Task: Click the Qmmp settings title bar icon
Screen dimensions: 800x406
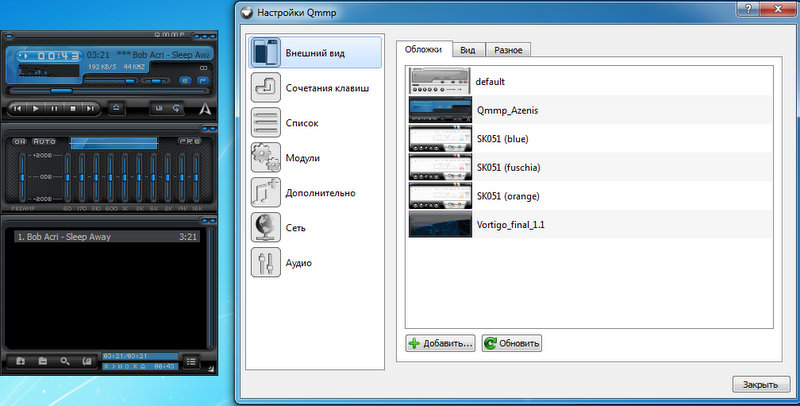Action: [247, 13]
